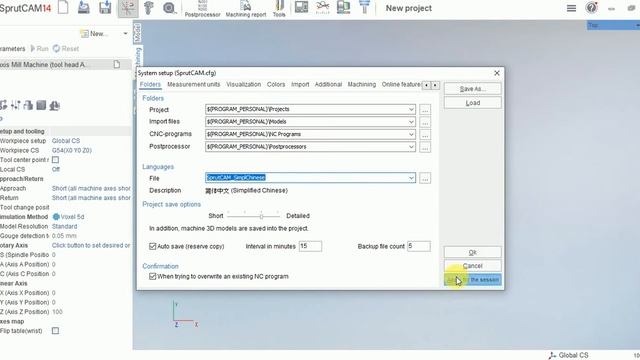The width and height of the screenshot is (640, 360).
Task: Browse for the CNC-programs folder with '...' button
Action: [425, 135]
